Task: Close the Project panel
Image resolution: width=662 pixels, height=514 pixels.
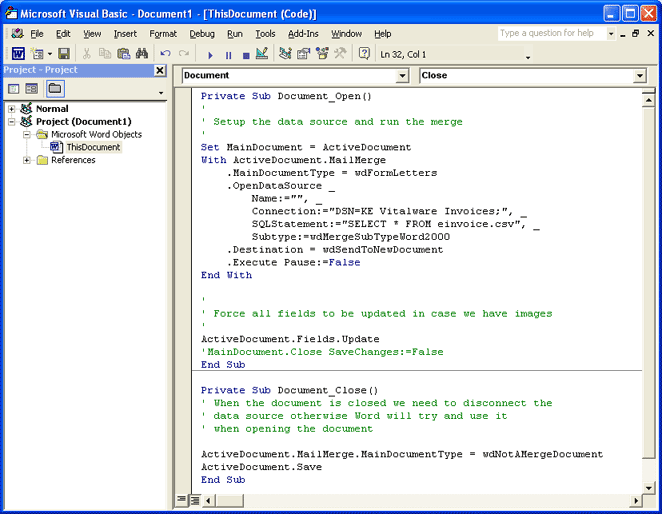Action: 160,70
